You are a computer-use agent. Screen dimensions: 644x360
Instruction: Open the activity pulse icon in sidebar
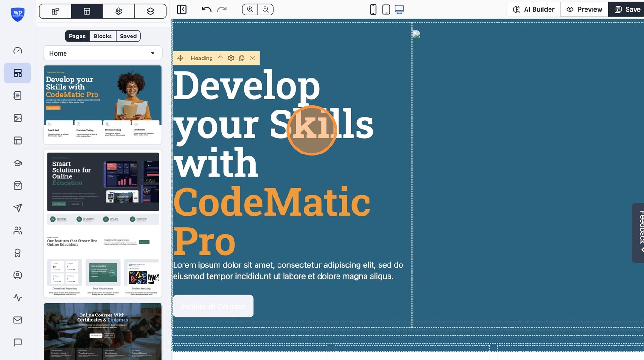click(17, 298)
